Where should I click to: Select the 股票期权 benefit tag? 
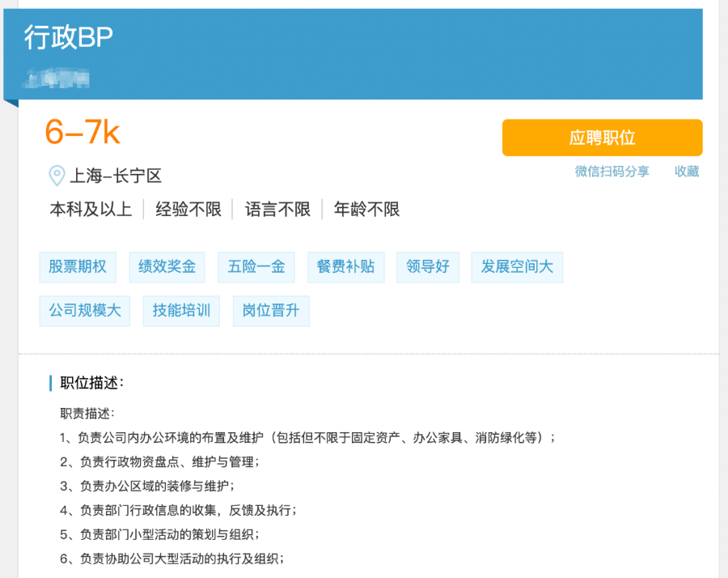[77, 267]
